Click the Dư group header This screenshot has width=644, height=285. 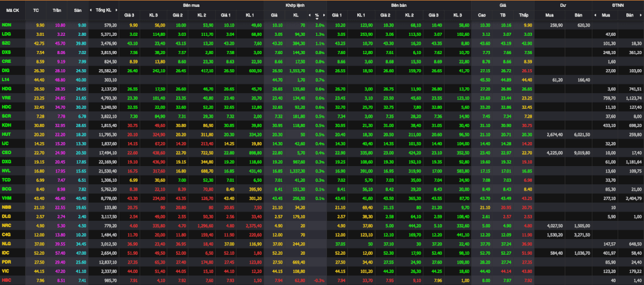[x=563, y=6]
